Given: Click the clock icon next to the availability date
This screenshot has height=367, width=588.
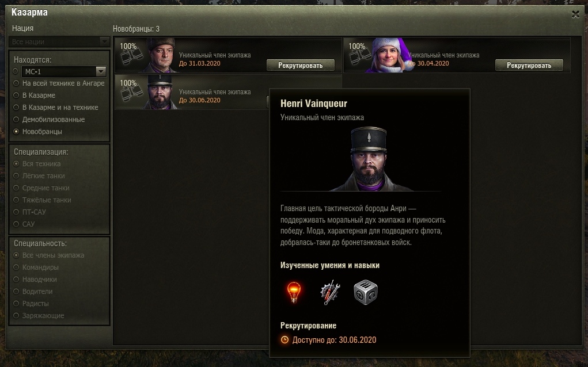Looking at the screenshot, I should point(284,339).
